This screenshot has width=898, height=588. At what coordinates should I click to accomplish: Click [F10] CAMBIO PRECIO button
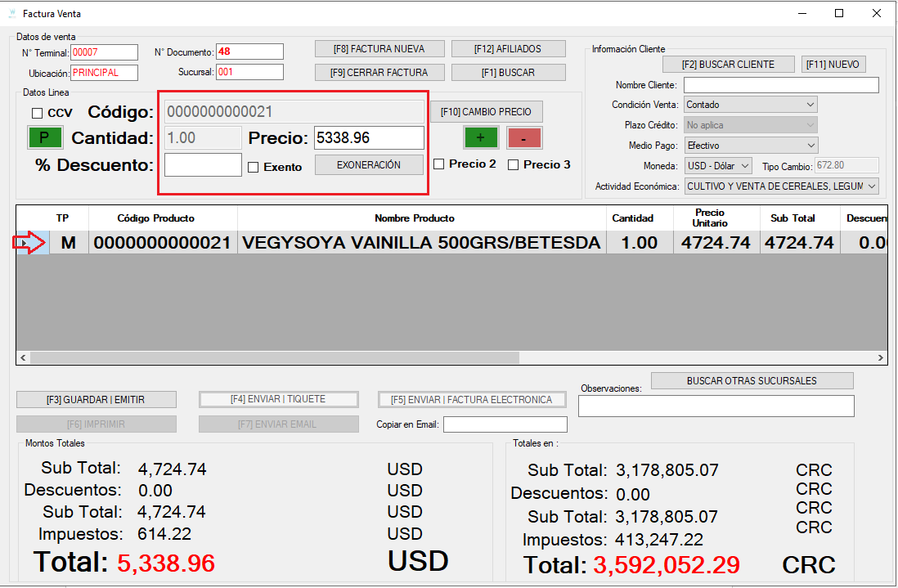click(x=487, y=112)
